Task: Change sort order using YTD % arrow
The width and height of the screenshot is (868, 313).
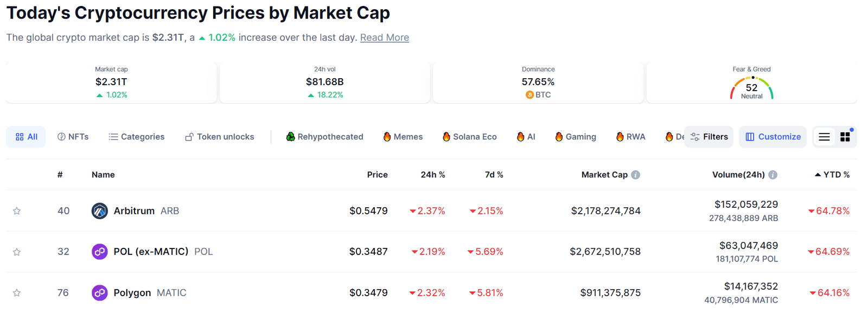Action: point(819,175)
